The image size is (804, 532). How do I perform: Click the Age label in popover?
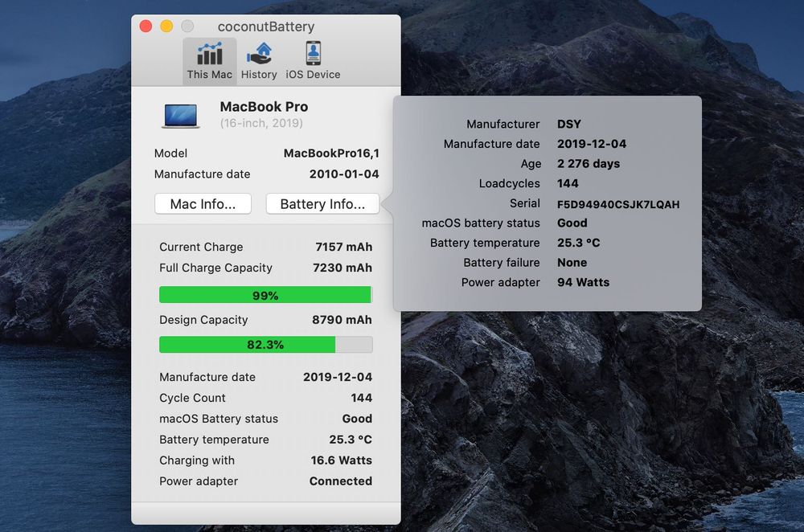(531, 163)
